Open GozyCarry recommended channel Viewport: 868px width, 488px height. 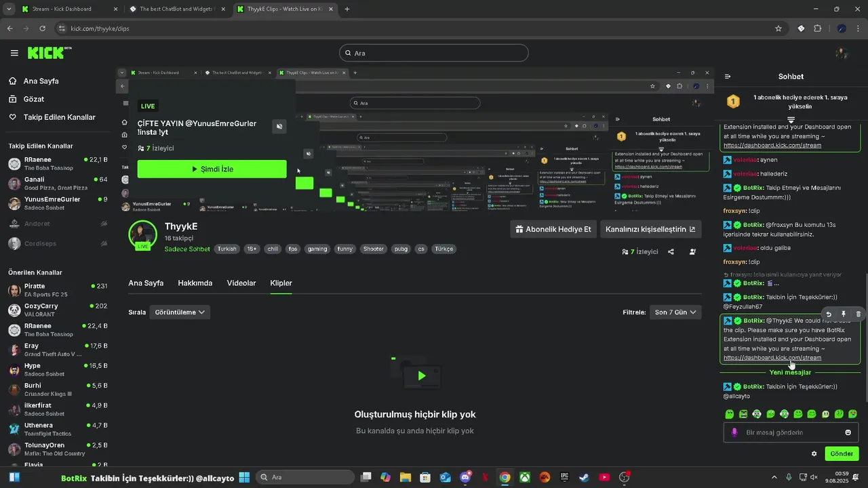pos(58,310)
